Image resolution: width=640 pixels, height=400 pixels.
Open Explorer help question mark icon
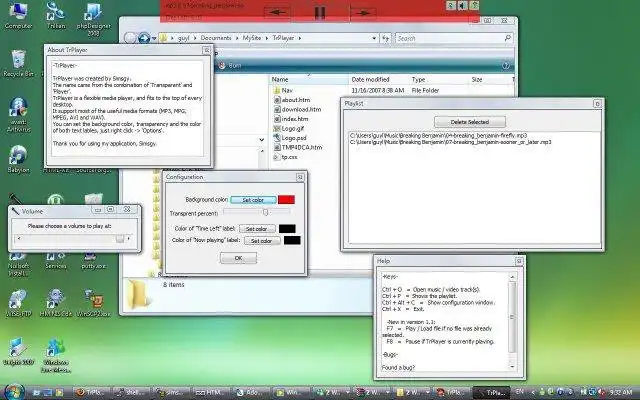(x=506, y=66)
